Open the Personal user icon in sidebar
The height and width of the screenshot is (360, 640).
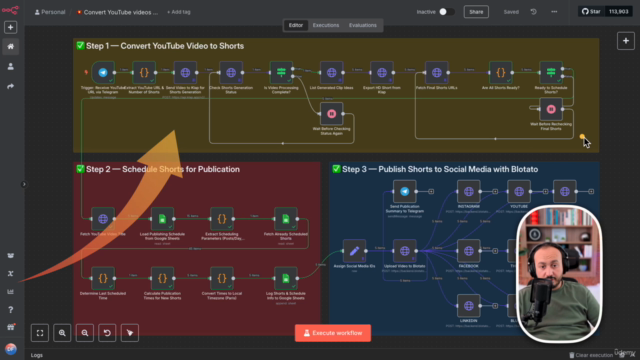pos(11,66)
